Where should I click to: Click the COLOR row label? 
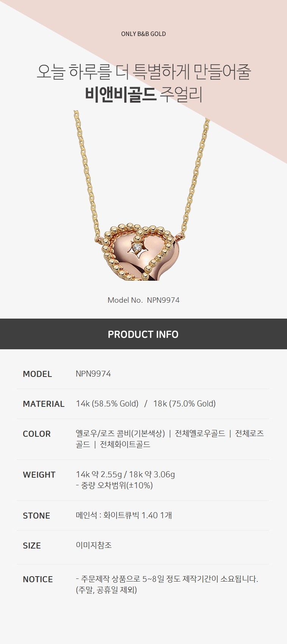pos(37,434)
